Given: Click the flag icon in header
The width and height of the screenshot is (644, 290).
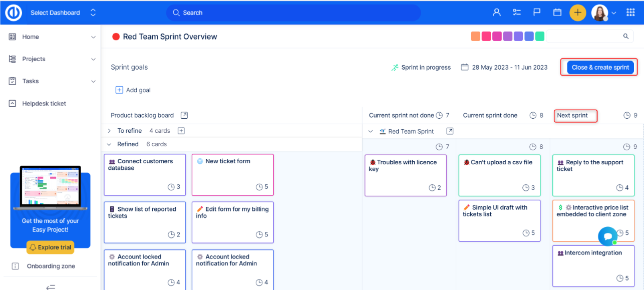Looking at the screenshot, I should (x=537, y=13).
